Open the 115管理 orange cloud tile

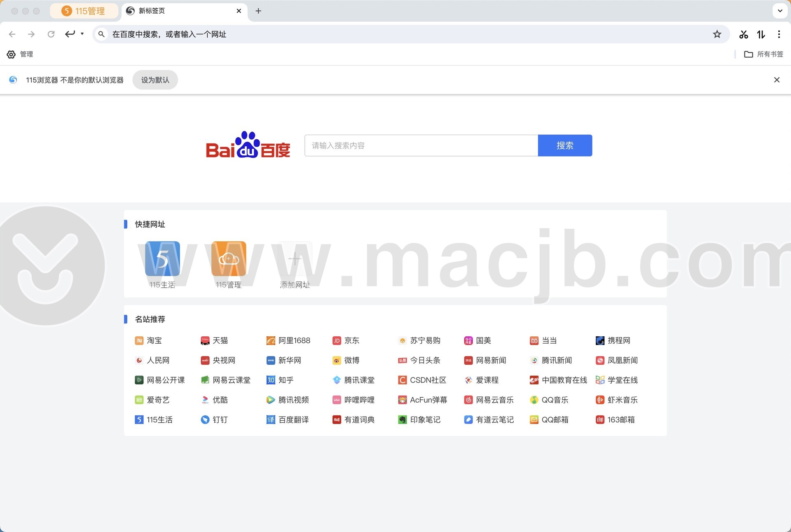[229, 259]
